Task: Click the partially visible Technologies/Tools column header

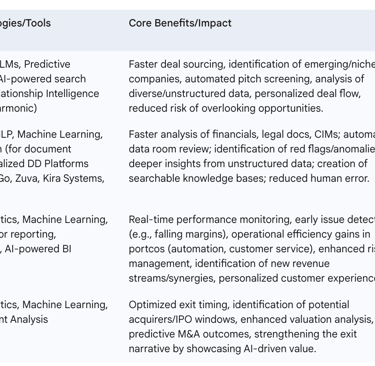Action: (x=25, y=23)
